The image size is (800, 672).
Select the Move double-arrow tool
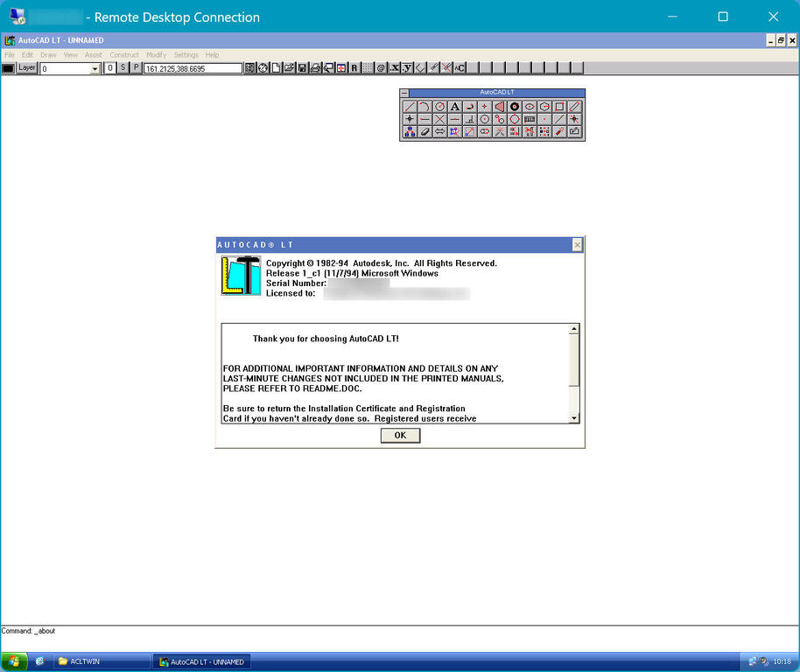click(439, 132)
